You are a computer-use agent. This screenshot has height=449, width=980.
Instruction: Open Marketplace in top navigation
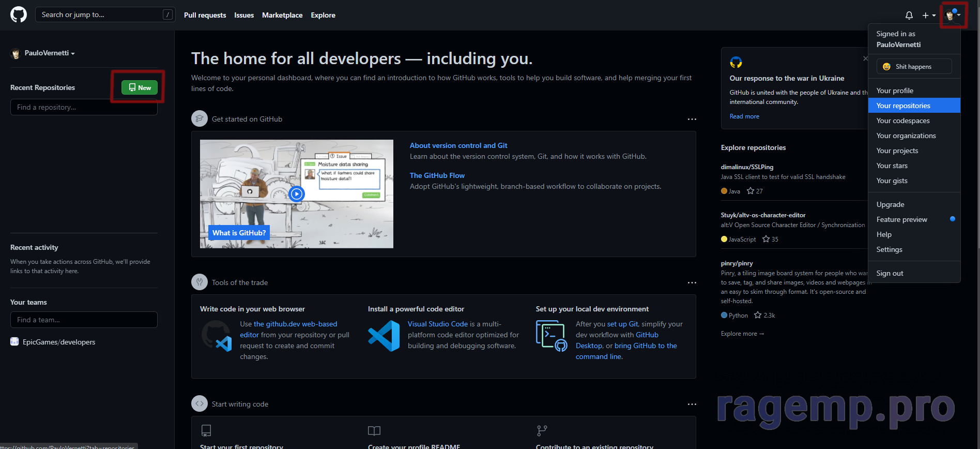[x=282, y=15]
